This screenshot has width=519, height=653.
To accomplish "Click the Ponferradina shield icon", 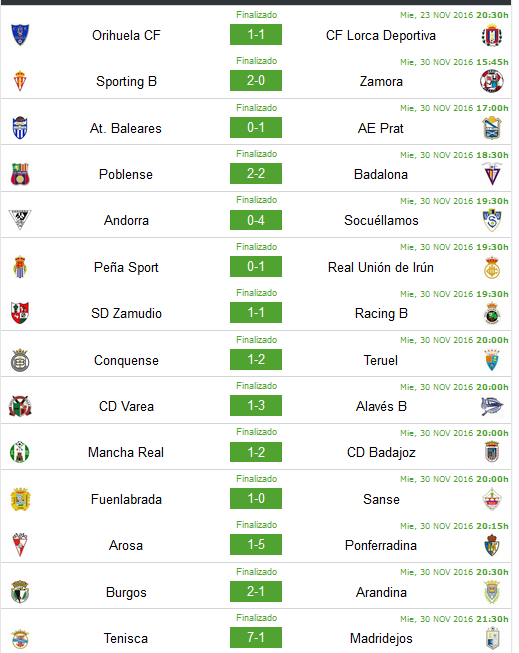I will click(492, 545).
